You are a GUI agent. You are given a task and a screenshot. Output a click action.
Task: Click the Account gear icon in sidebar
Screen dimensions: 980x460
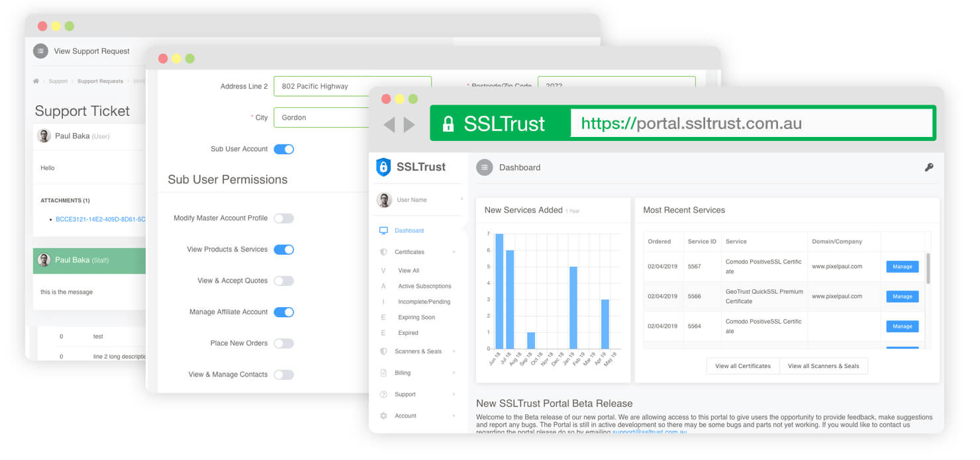coord(383,416)
